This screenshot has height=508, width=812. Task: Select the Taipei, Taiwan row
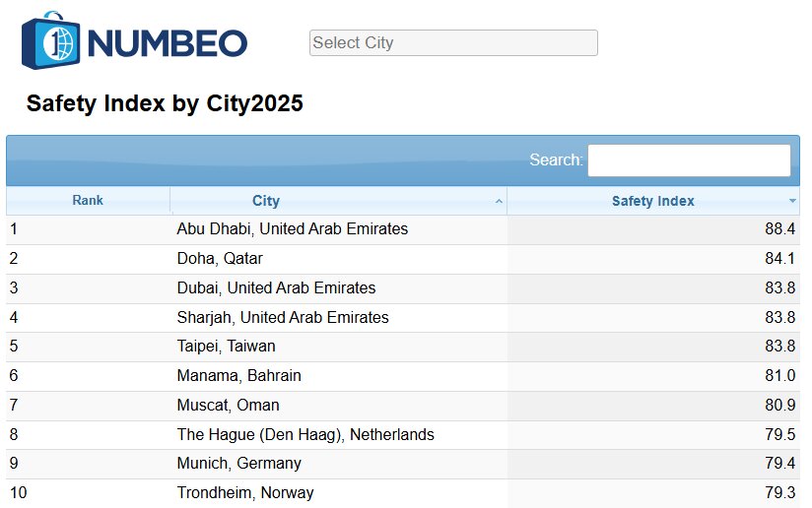[x=226, y=347]
